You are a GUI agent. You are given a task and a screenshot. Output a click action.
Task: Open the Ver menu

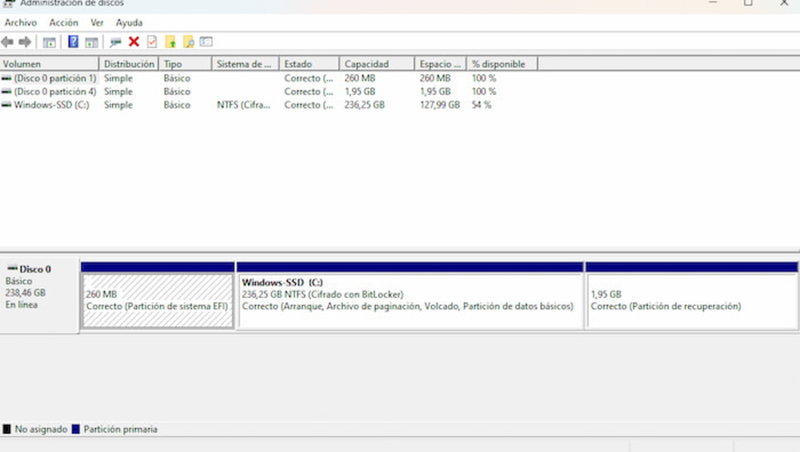(x=97, y=22)
